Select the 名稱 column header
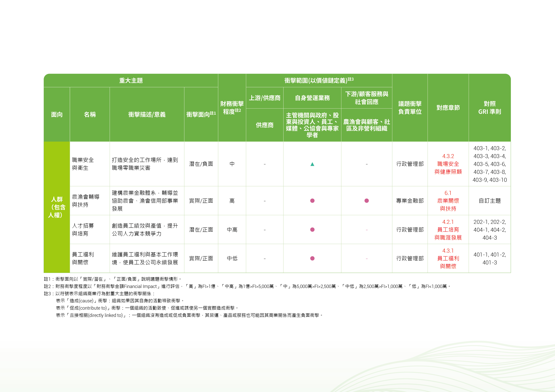This screenshot has width=555, height=392. click(90, 114)
